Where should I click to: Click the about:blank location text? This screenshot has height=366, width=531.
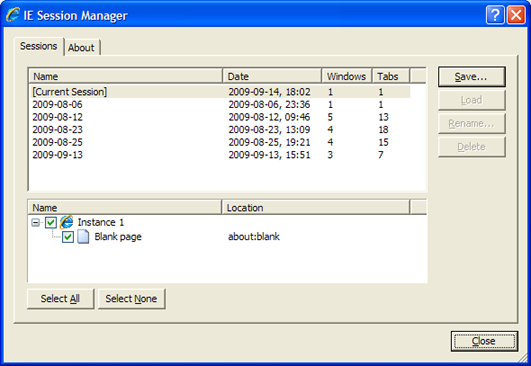click(x=254, y=237)
